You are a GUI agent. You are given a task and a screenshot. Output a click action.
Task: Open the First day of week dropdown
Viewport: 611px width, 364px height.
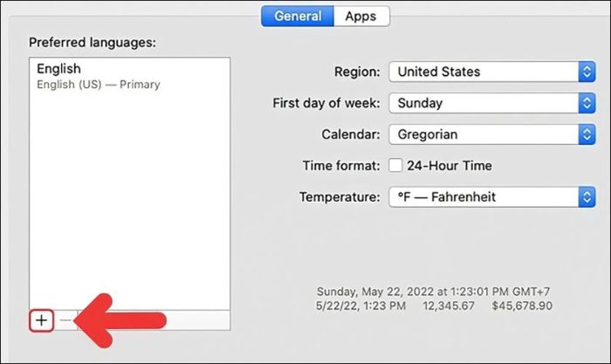[x=492, y=103]
